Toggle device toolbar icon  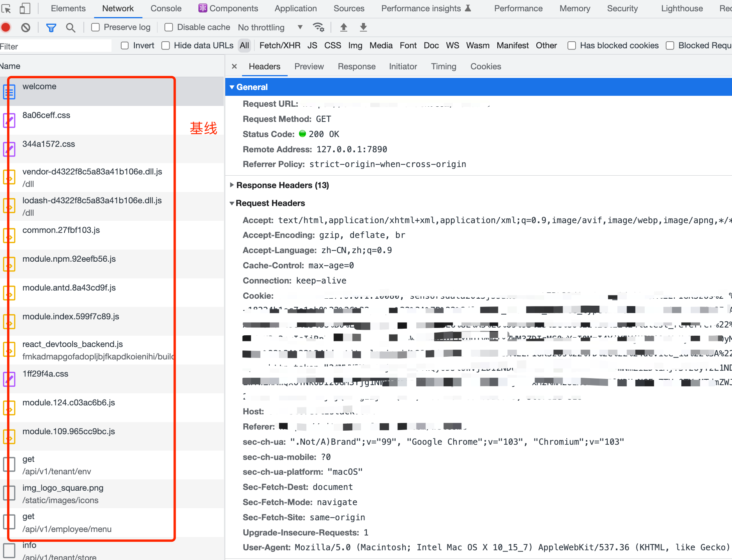tap(25, 8)
